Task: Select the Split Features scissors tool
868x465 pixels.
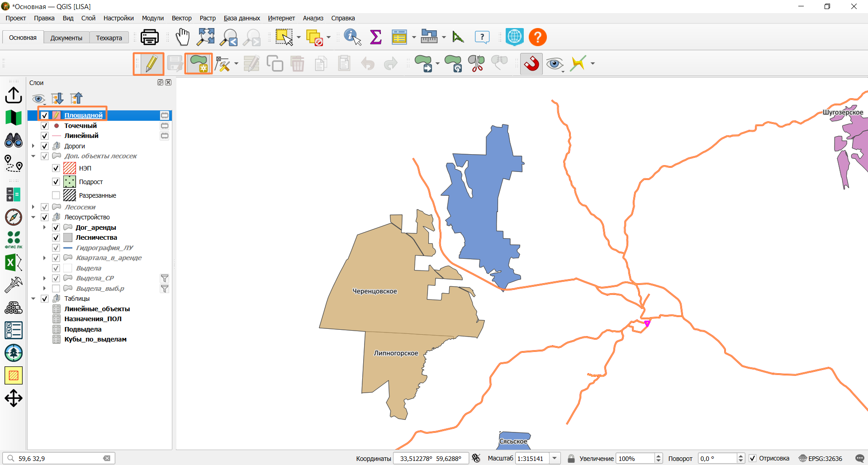Action: point(476,64)
